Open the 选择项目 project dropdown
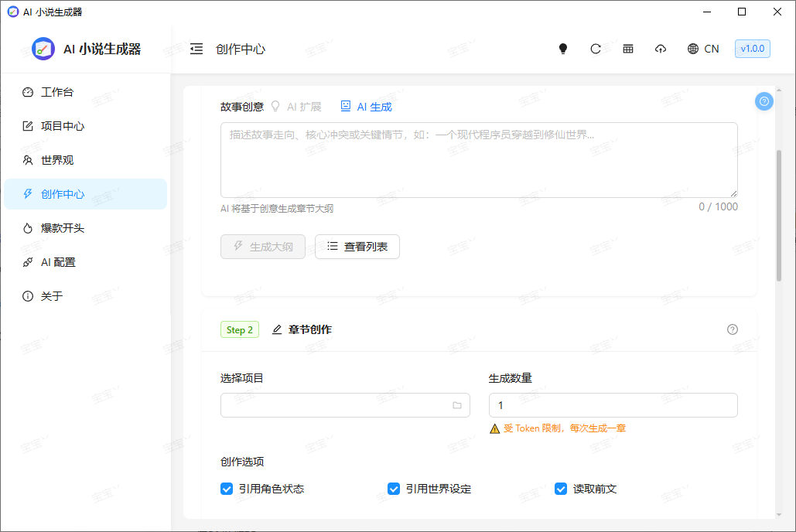 (x=345, y=404)
